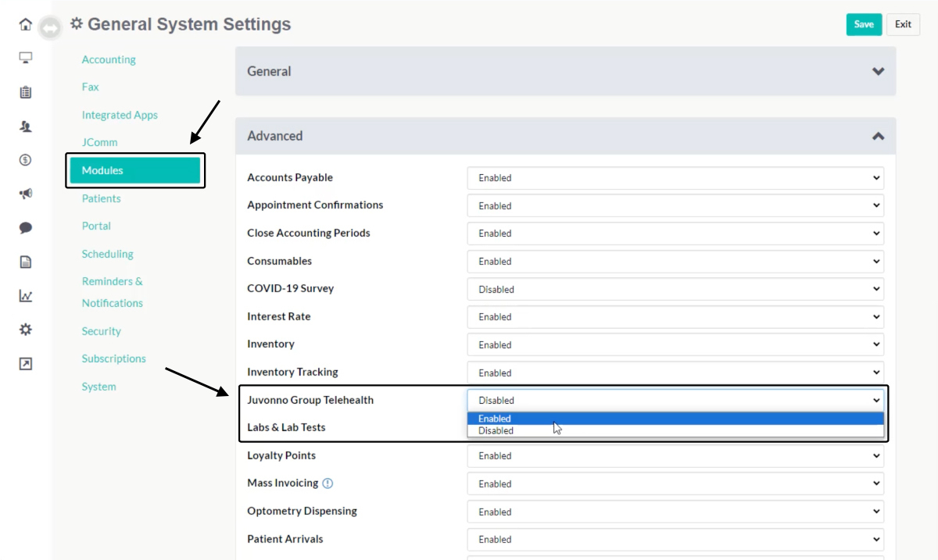Open Subscriptions settings category
The height and width of the screenshot is (560, 938).
113,358
